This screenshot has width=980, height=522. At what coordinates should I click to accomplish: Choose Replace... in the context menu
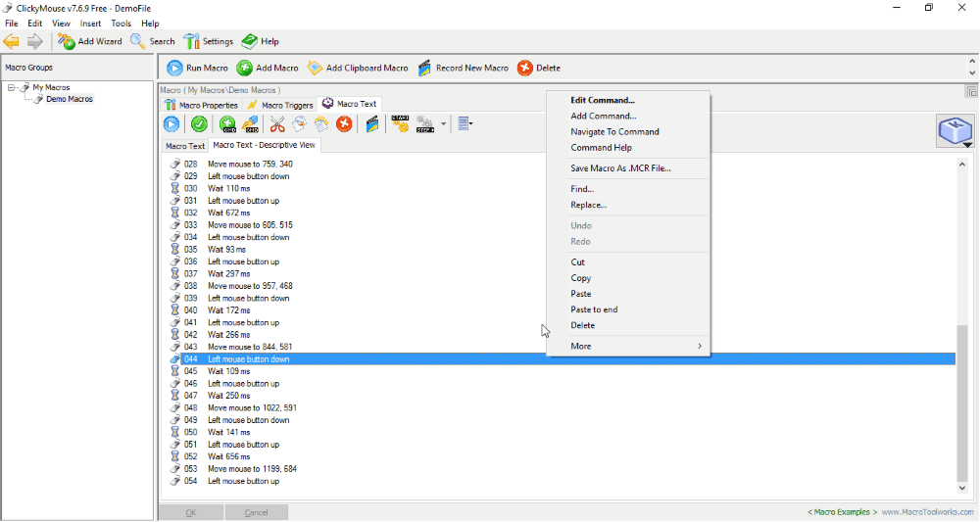[628, 205]
